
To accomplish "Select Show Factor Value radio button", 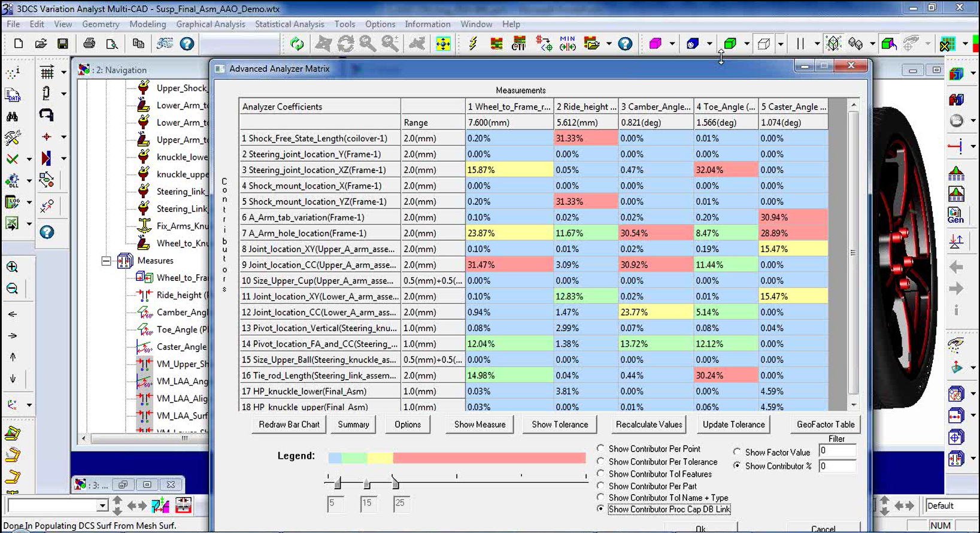I will (x=737, y=452).
